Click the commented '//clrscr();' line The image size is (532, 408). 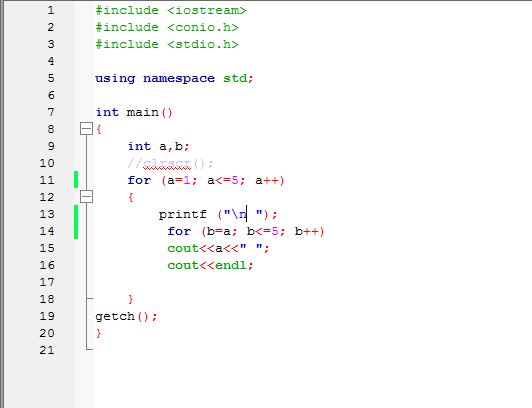tap(171, 164)
